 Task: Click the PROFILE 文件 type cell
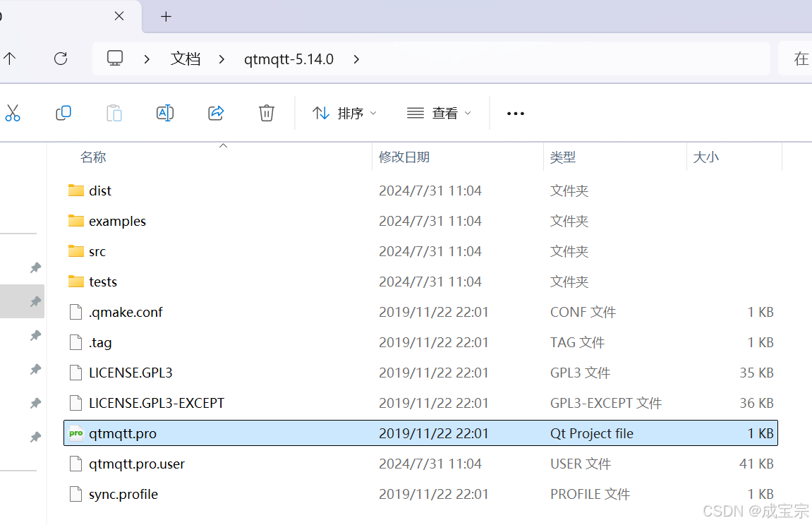590,495
